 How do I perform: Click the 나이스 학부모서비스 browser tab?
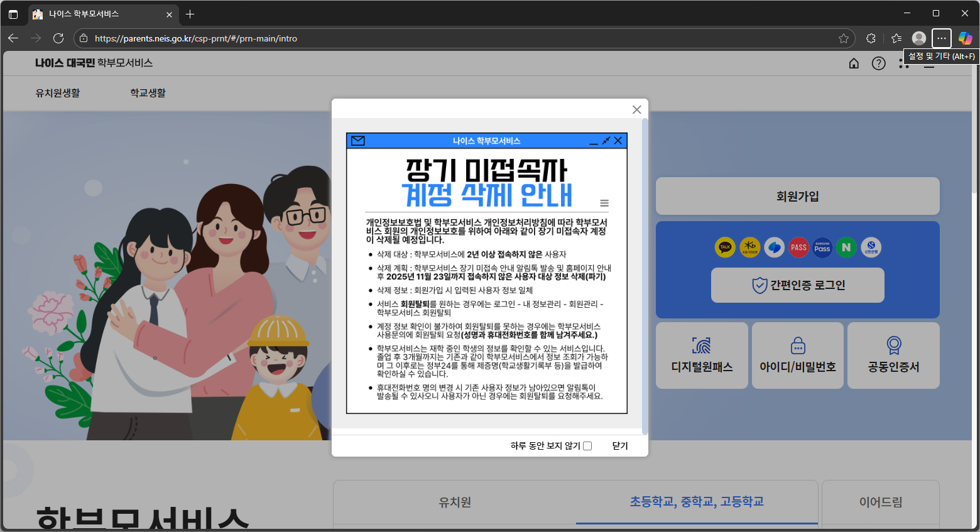pos(103,14)
